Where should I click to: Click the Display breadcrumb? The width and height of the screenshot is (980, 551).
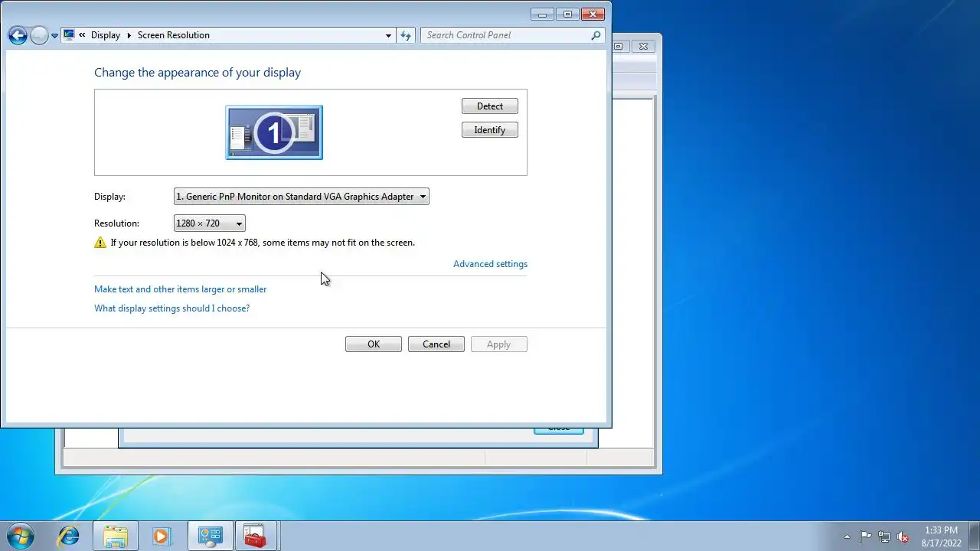(x=106, y=35)
